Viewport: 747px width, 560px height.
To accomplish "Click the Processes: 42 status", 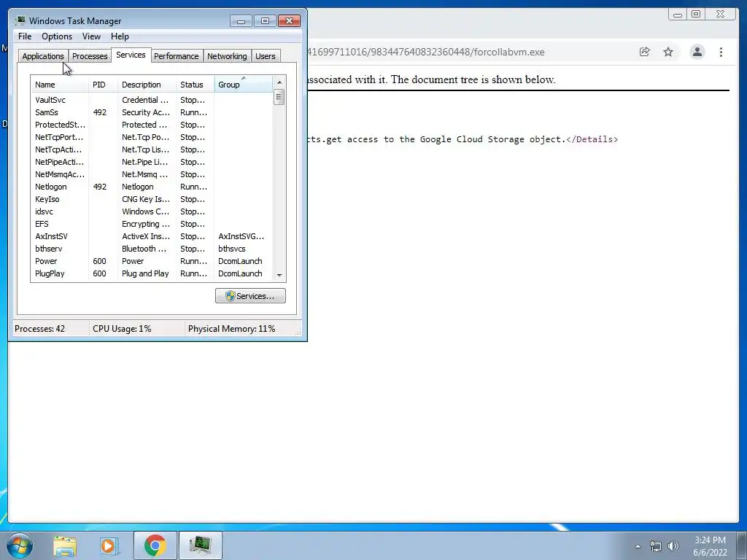I will 39,329.
